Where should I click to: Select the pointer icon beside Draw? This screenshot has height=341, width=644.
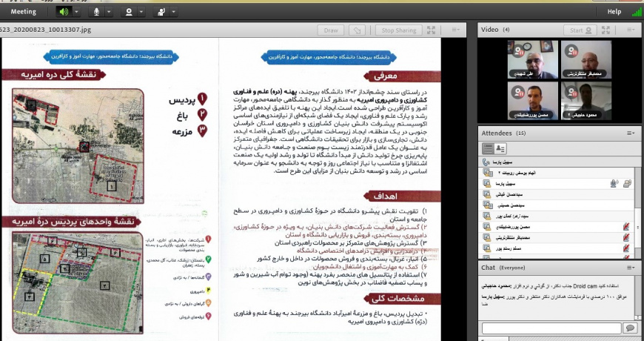358,30
